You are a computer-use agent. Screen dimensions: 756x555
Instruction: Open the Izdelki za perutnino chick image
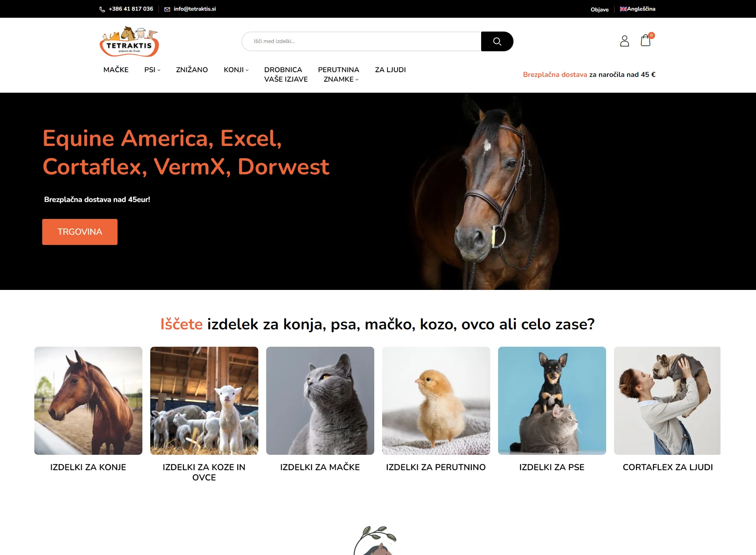[x=436, y=401]
